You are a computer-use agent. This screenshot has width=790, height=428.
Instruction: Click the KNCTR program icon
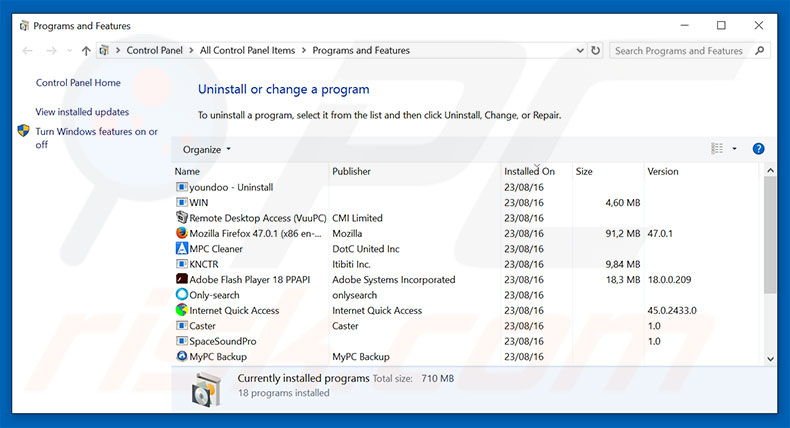pyautogui.click(x=181, y=264)
